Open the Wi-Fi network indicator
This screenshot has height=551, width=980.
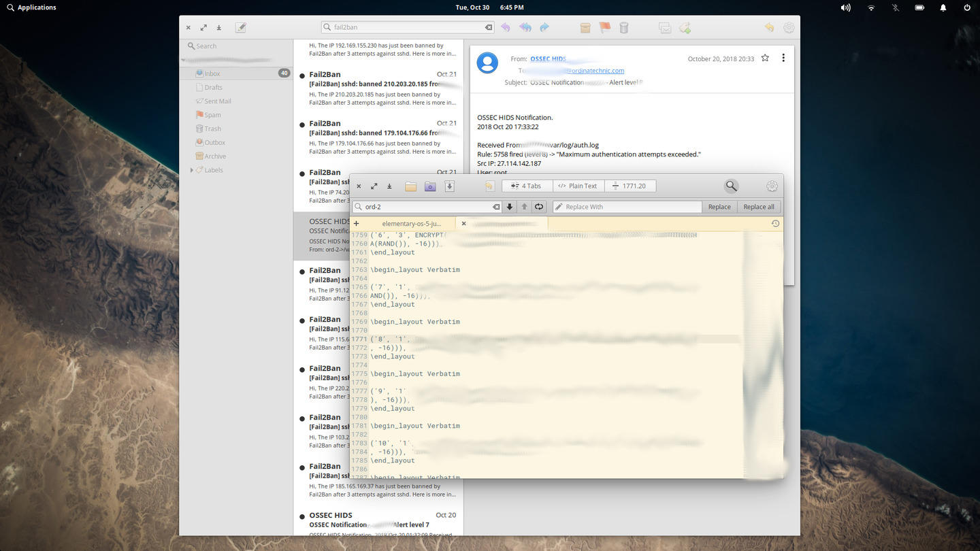[871, 7]
